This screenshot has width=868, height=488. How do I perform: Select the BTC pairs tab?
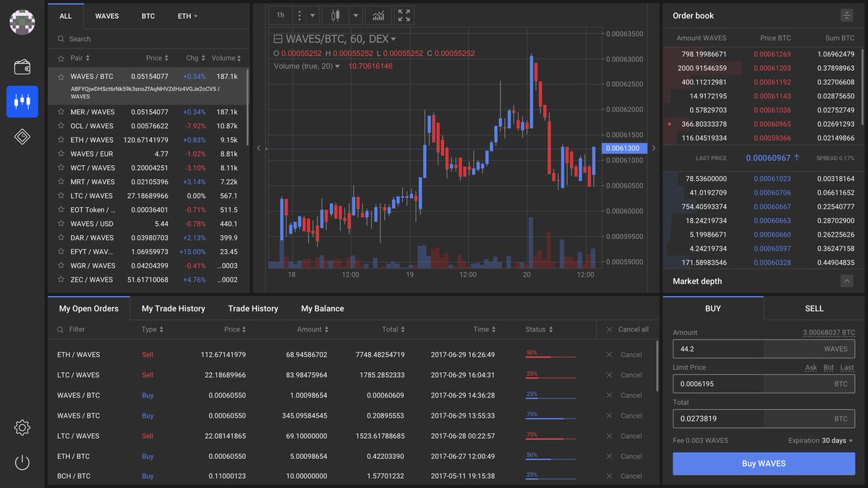pos(148,16)
